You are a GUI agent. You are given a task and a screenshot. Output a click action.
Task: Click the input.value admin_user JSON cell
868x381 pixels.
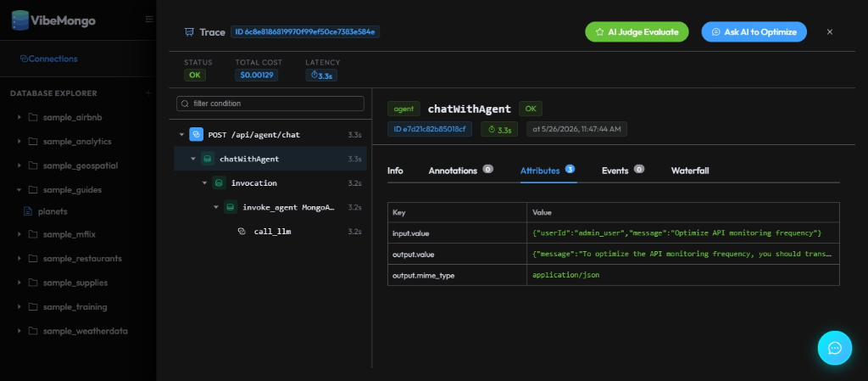click(x=683, y=233)
